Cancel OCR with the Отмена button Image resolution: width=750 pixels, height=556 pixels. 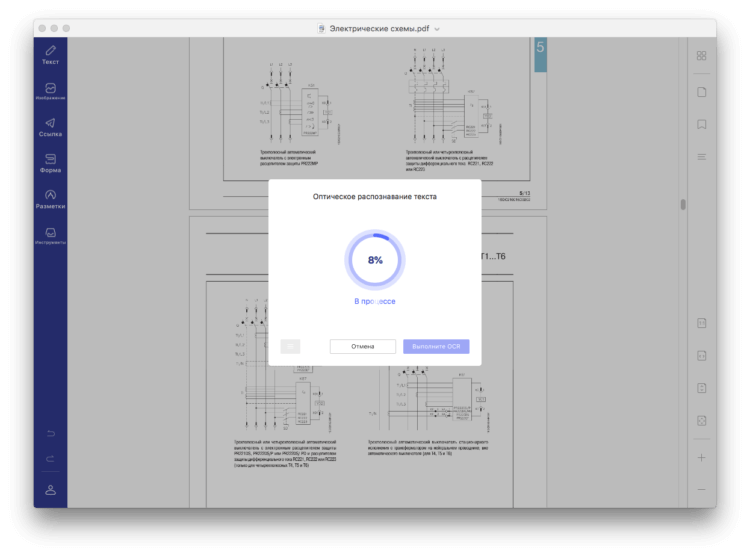[363, 346]
